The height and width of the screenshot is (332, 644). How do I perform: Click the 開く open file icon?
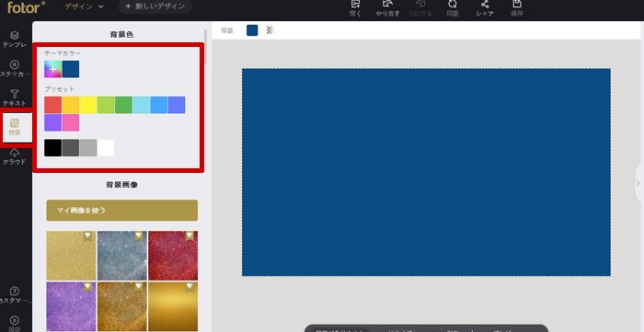point(355,7)
